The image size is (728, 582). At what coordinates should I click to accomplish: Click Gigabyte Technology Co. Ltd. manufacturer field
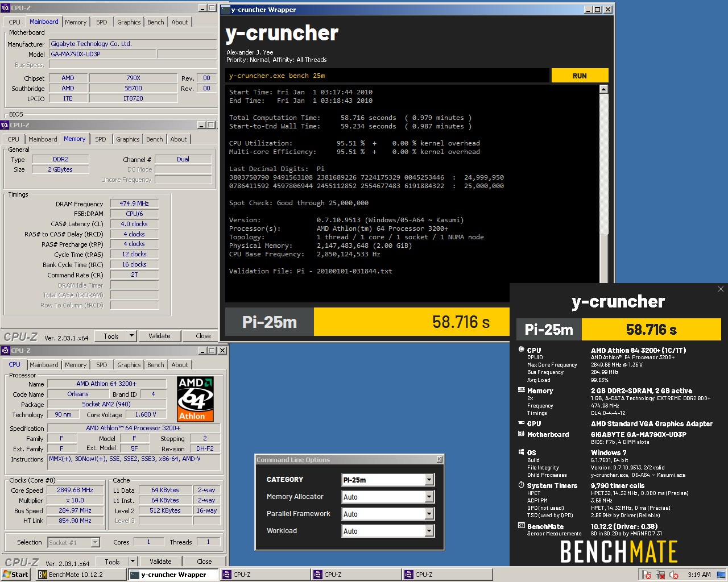[x=133, y=44]
